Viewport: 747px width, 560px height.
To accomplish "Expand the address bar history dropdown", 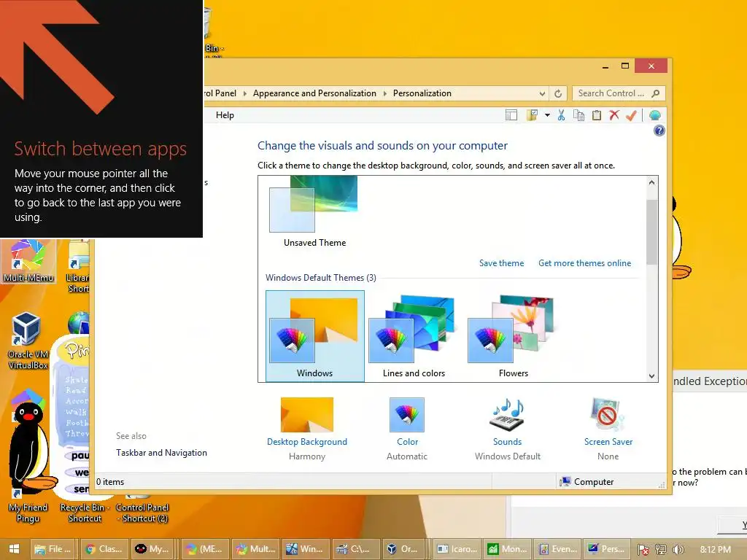I will click(x=542, y=94).
